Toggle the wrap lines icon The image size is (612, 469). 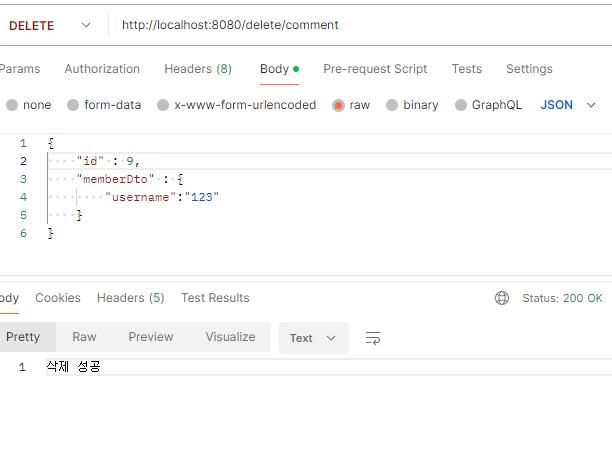373,338
